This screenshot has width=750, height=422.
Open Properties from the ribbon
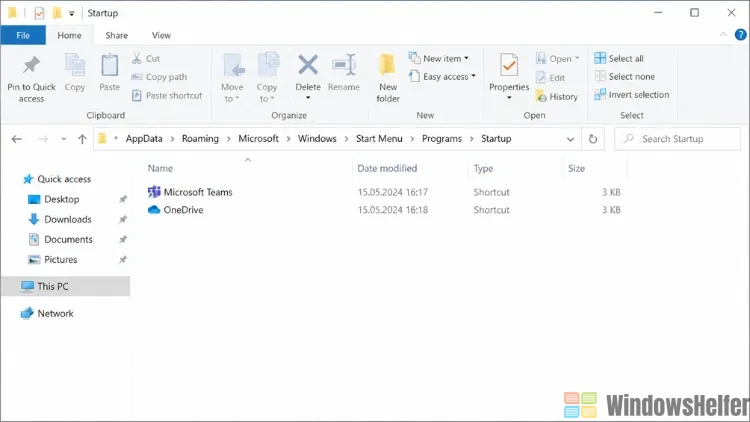(x=508, y=78)
